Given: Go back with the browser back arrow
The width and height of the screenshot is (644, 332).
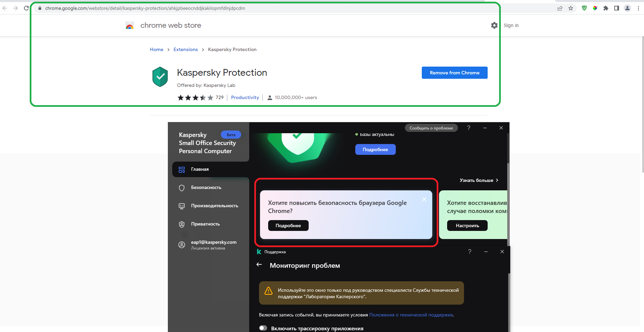Looking at the screenshot, I should point(5,8).
